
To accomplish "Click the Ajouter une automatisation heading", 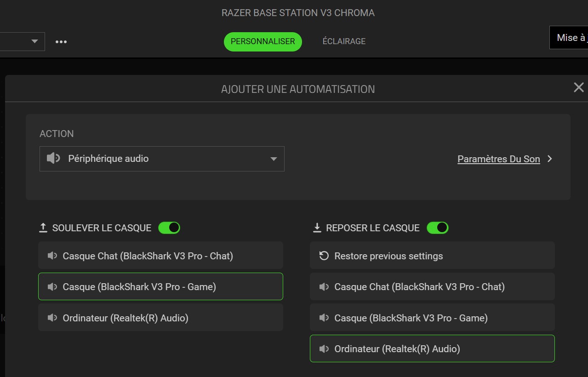I will [x=298, y=89].
